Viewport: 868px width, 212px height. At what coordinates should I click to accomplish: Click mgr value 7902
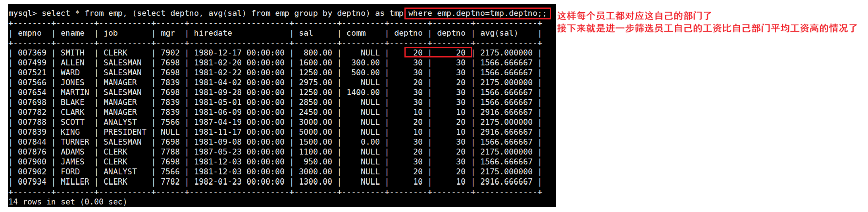click(170, 53)
